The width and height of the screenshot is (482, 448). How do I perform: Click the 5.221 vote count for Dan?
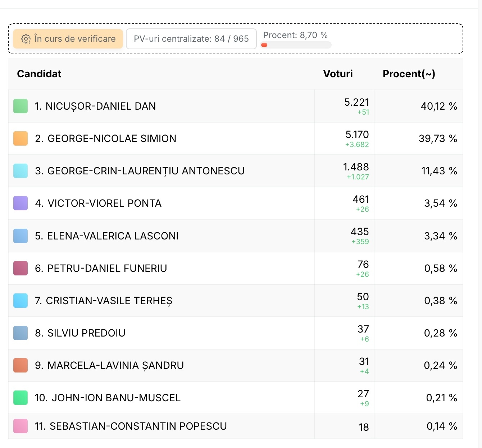356,102
